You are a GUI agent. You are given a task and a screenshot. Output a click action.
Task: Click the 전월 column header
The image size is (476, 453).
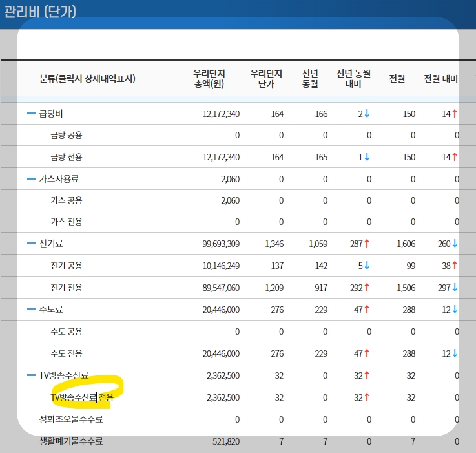(x=397, y=79)
